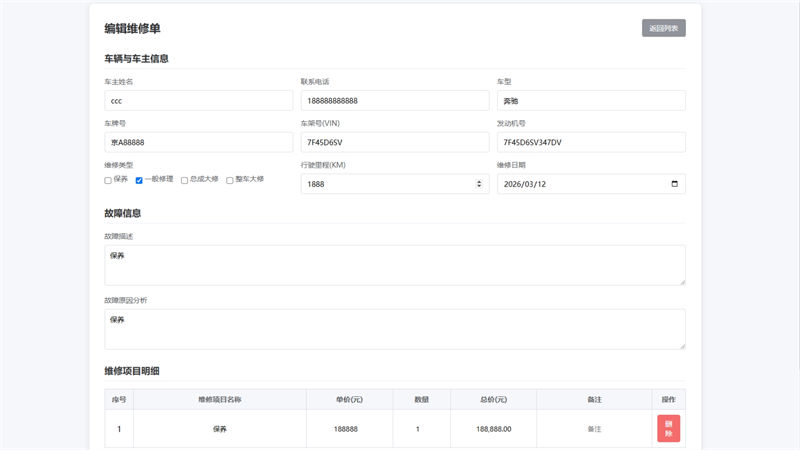Click the 行驶里程 spinner arrows

[x=479, y=184]
